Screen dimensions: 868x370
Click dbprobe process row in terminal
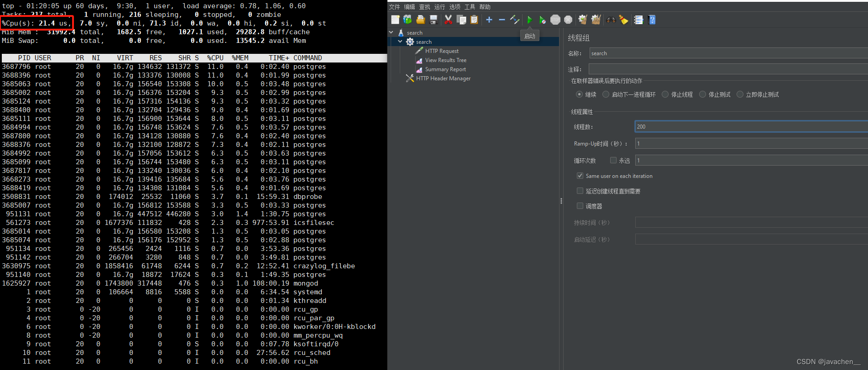(193, 197)
